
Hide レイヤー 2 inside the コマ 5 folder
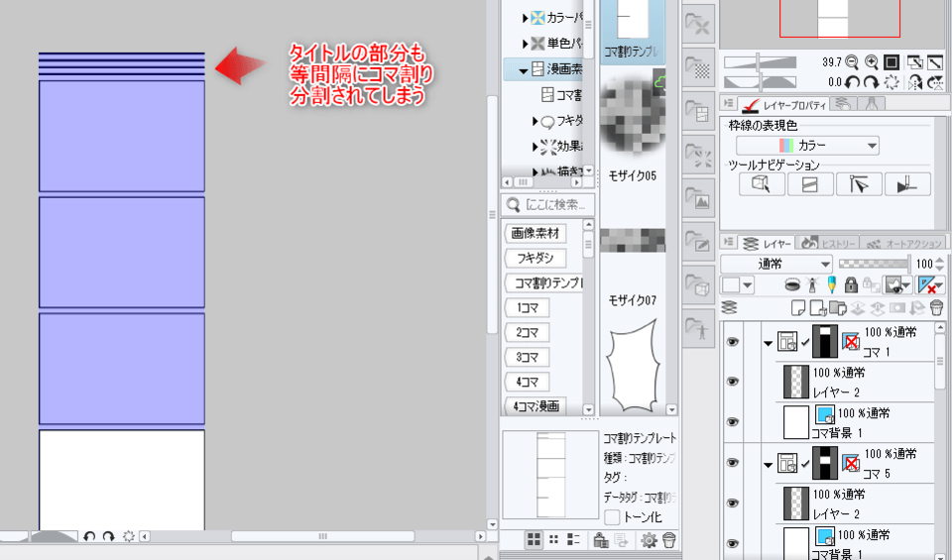pos(733,503)
